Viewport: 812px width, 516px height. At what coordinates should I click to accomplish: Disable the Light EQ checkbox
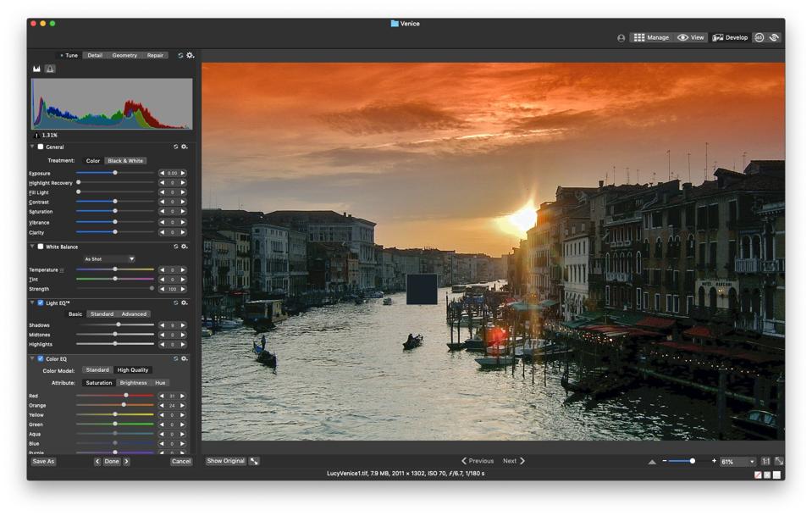(x=40, y=302)
